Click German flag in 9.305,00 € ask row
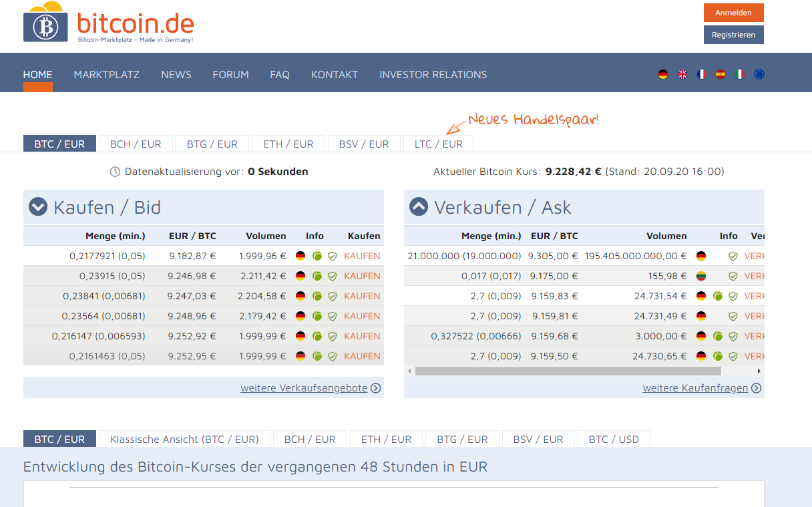The image size is (812, 507). 701,256
